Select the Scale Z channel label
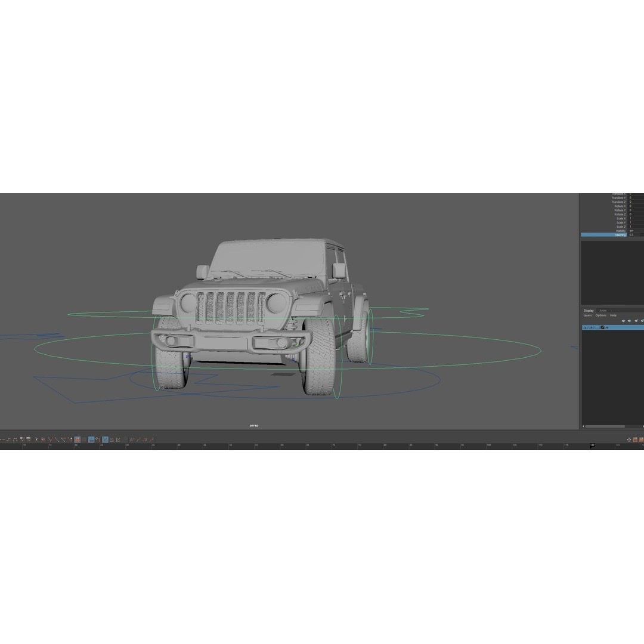Viewport: 644px width, 644px height. [x=621, y=227]
